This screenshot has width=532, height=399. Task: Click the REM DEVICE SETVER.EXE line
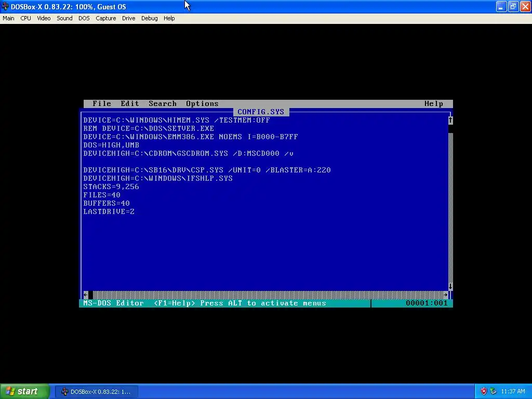click(x=149, y=129)
